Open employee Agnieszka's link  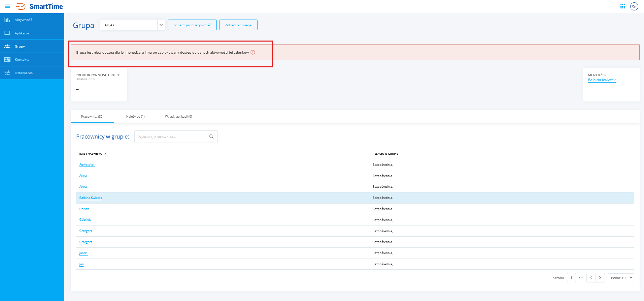tap(87, 164)
